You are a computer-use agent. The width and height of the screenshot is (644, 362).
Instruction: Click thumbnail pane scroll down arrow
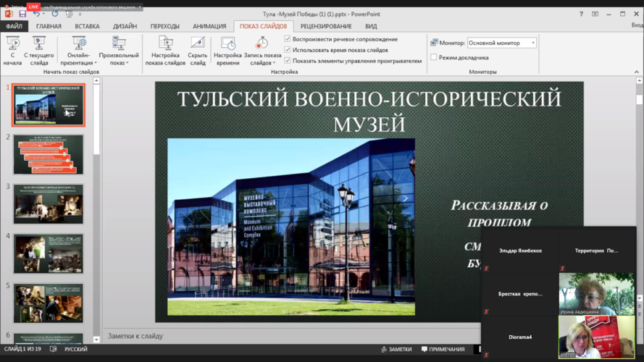tap(96, 340)
